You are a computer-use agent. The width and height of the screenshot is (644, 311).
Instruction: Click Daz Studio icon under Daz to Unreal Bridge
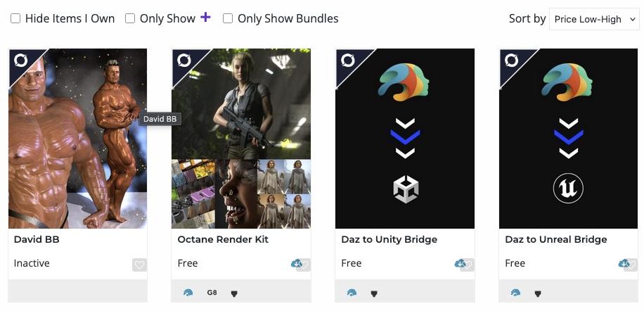[x=515, y=293]
